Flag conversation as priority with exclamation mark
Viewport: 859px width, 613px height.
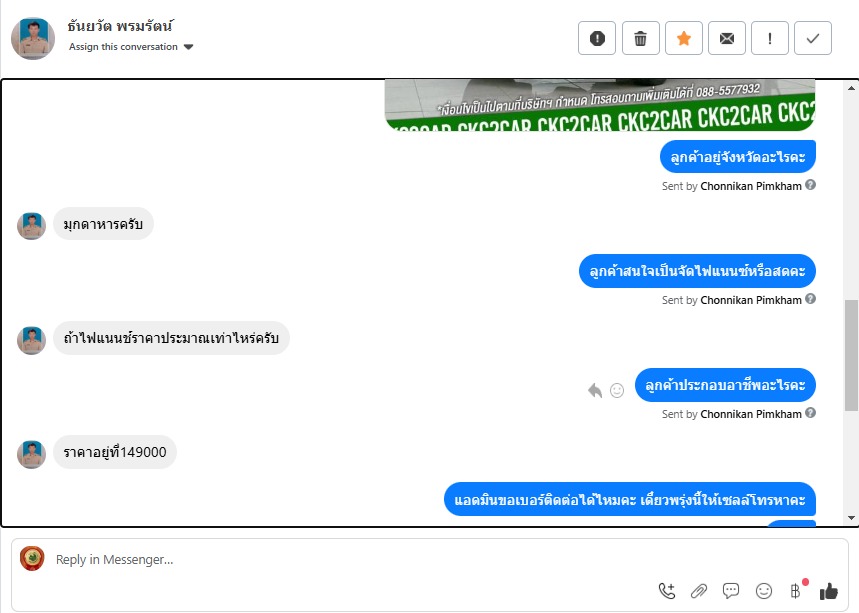(x=770, y=38)
